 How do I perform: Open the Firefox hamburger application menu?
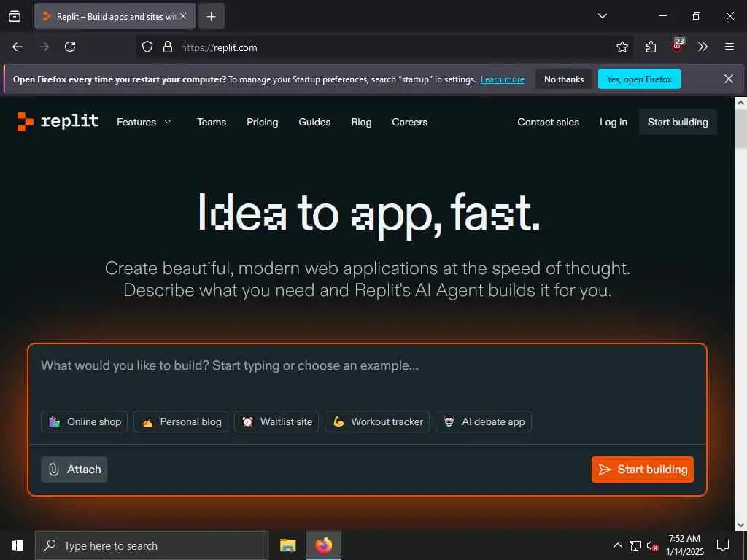[x=729, y=47]
